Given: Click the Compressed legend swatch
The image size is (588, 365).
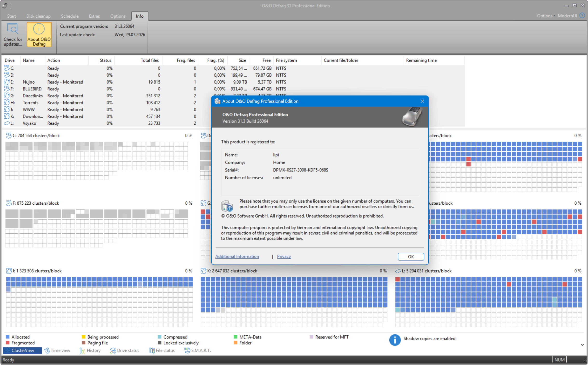Looking at the screenshot, I should coord(160,337).
